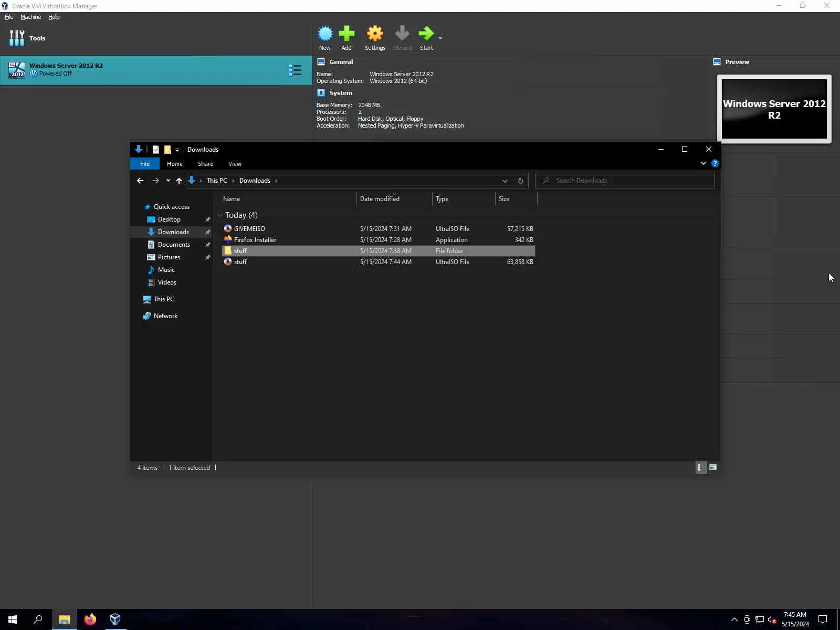Screen dimensions: 840x630
Task: Switch to the Share ribbon tab
Action: click(x=205, y=164)
